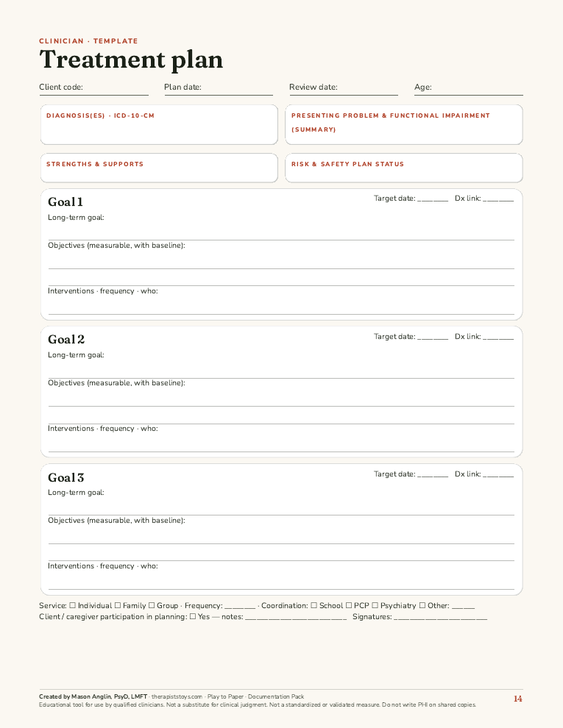Check the School coordination box
The image size is (563, 728).
point(314,605)
